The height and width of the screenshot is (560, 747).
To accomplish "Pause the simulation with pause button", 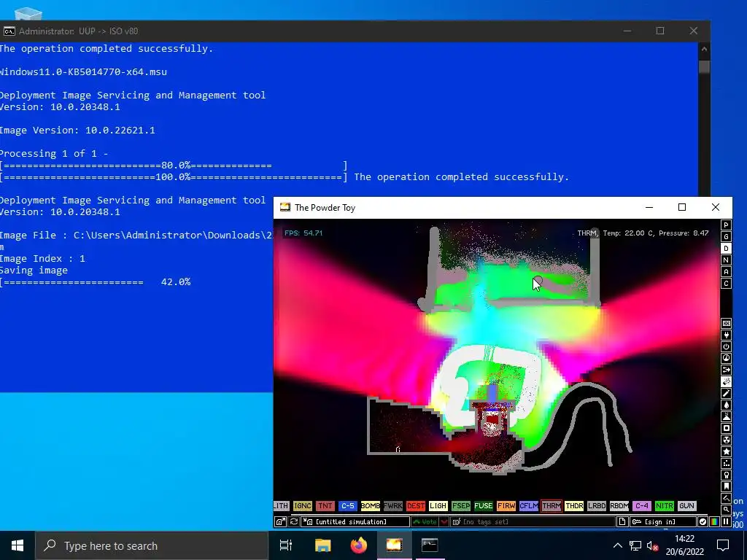I will (x=726, y=522).
